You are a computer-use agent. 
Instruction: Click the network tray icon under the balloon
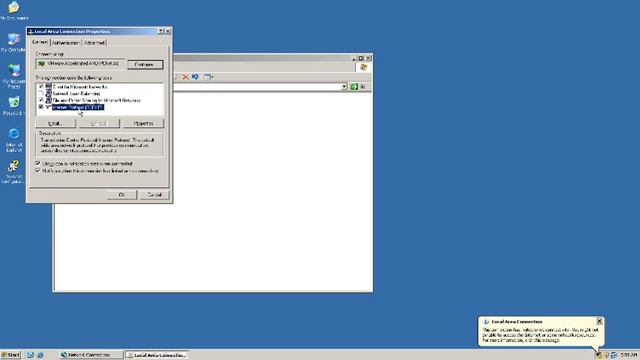(x=598, y=355)
